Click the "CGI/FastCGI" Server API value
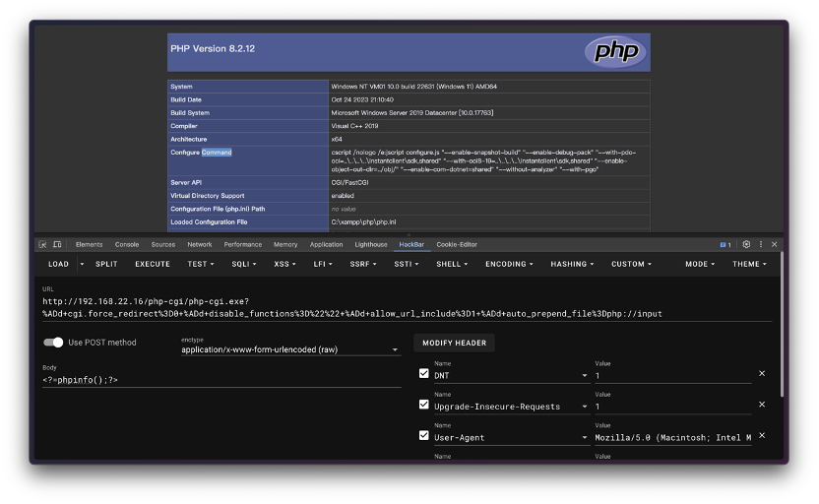This screenshot has width=819, height=504. coord(349,182)
